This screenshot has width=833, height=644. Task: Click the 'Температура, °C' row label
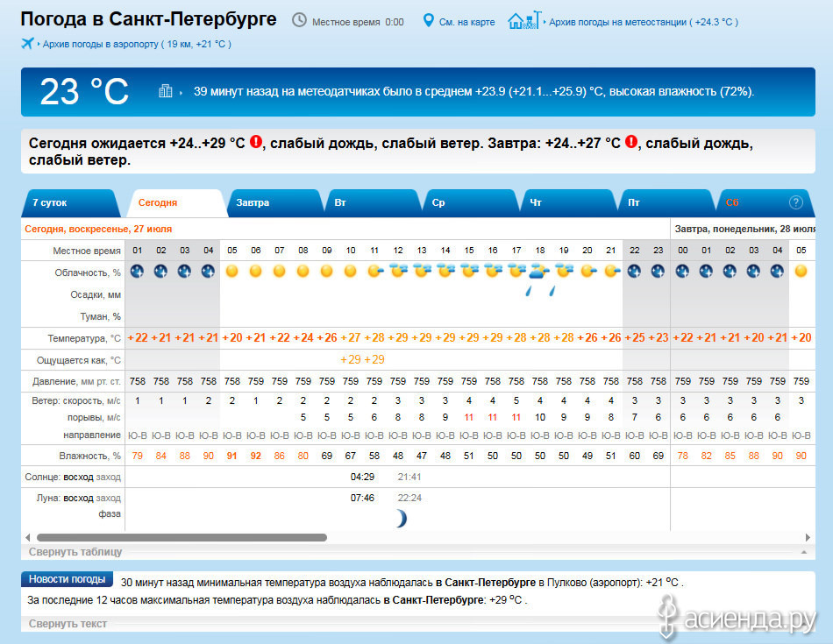point(84,338)
